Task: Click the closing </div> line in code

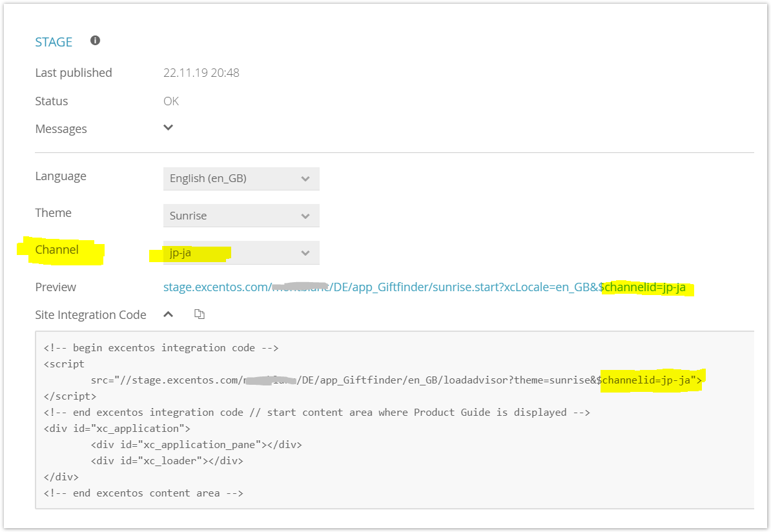Action: pos(61,477)
